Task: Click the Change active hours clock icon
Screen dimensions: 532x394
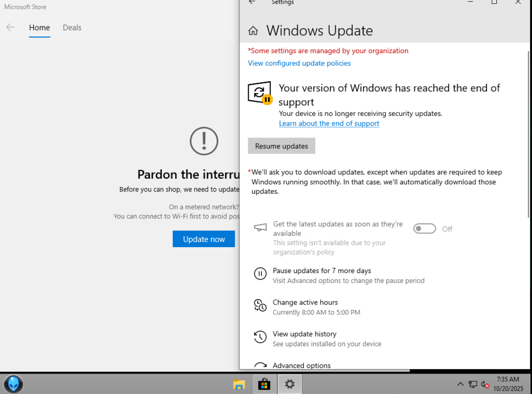Action: click(260, 305)
